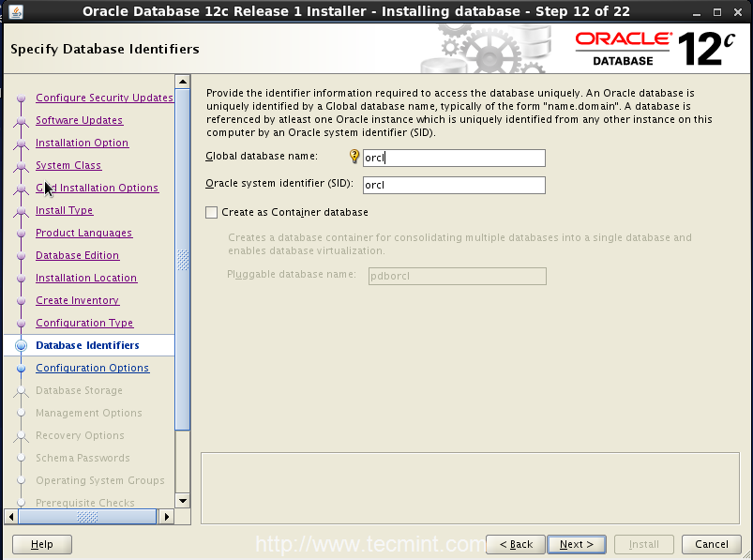753x560 pixels.
Task: Open the Create Inventory step
Action: [77, 301]
